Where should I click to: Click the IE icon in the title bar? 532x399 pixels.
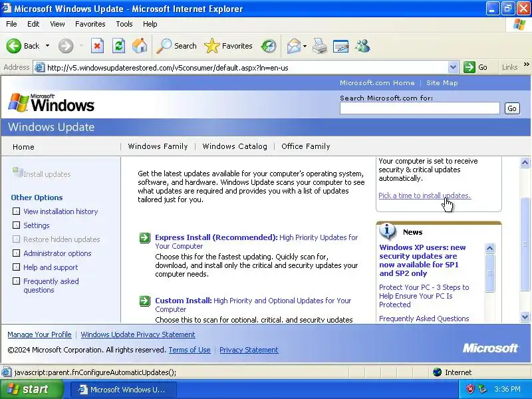coord(7,8)
